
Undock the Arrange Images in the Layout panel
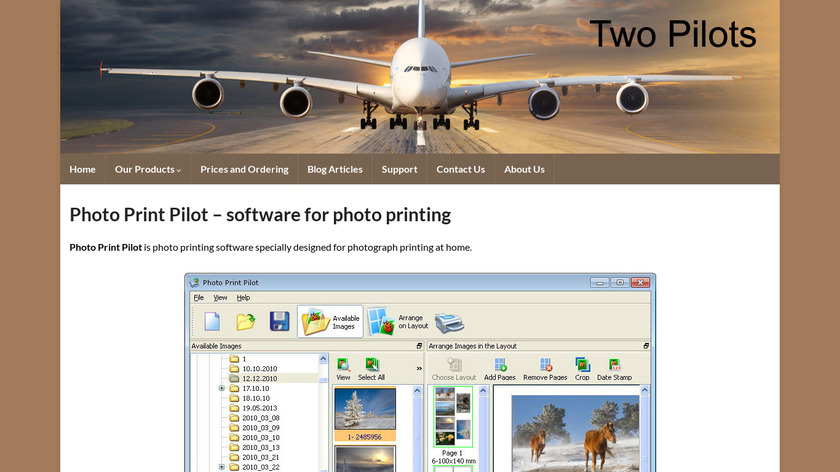[x=646, y=346]
